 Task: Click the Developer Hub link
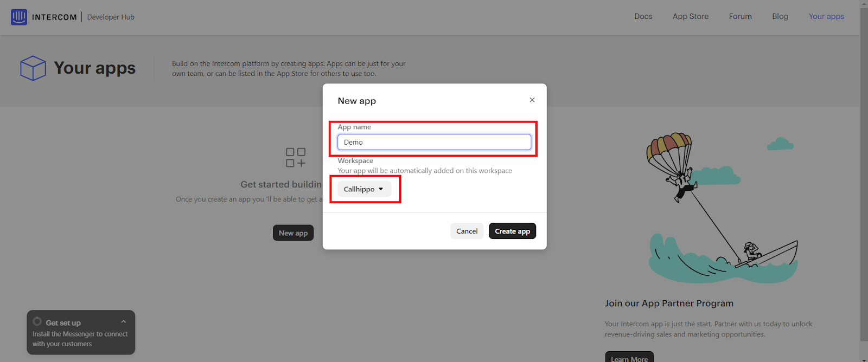[x=111, y=17]
